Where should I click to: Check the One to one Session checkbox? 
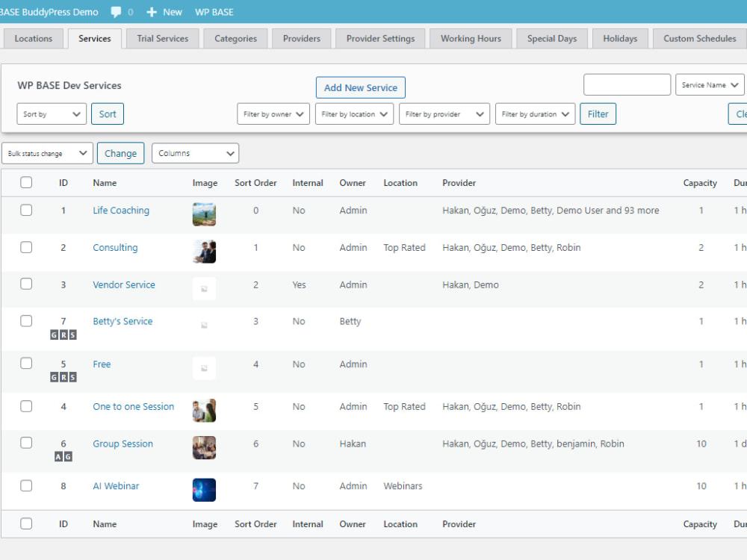point(26,406)
